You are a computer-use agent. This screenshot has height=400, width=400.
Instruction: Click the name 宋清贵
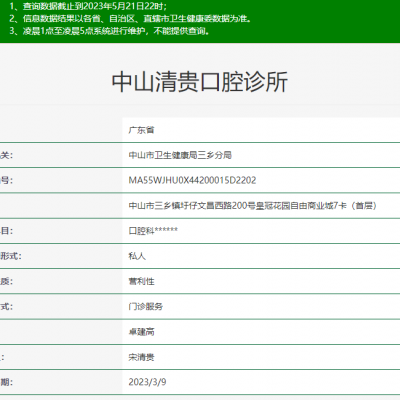pyautogui.click(x=141, y=357)
